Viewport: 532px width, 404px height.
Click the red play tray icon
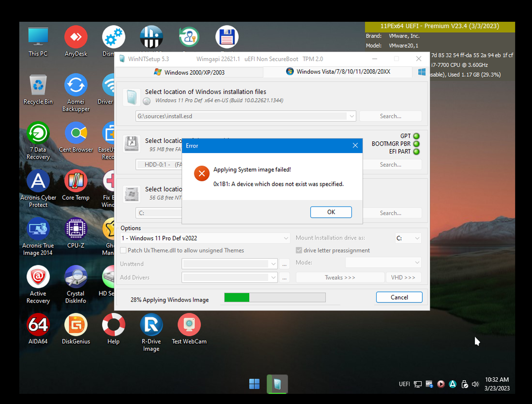441,384
